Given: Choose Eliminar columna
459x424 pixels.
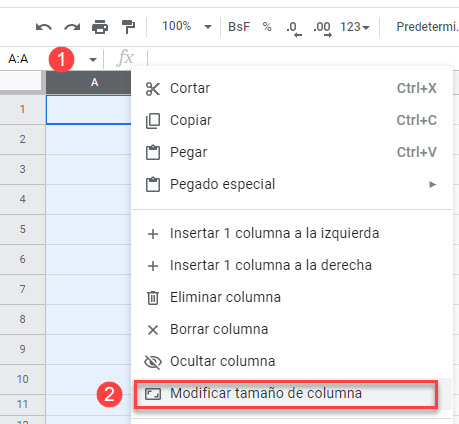Looking at the screenshot, I should [x=291, y=297].
